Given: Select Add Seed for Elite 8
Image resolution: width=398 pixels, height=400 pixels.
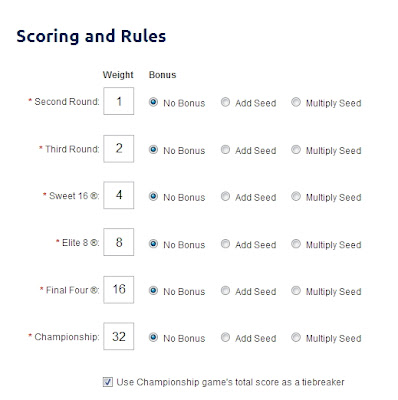Looking at the screenshot, I should pyautogui.click(x=225, y=244).
